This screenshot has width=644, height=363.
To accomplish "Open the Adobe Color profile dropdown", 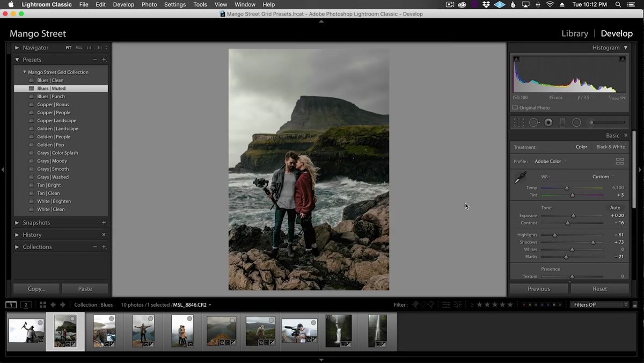I will tap(550, 161).
